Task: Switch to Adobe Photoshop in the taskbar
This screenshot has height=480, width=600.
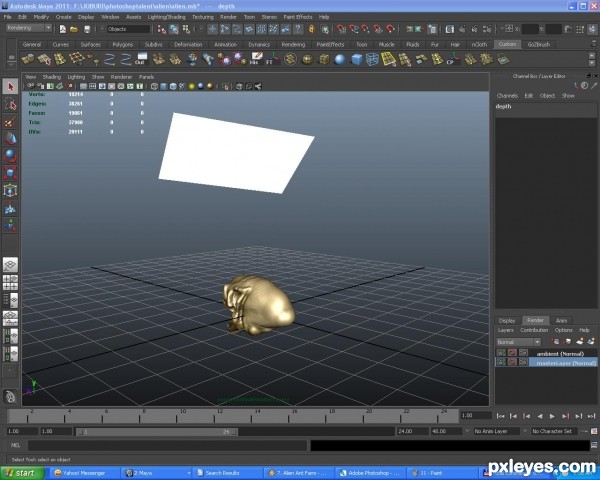Action: click(369, 473)
